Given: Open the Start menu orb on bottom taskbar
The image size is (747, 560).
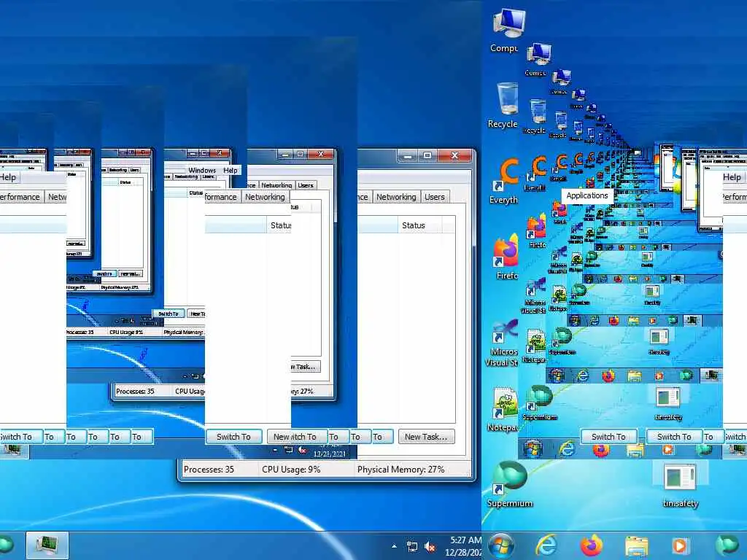Looking at the screenshot, I should (x=501, y=545).
